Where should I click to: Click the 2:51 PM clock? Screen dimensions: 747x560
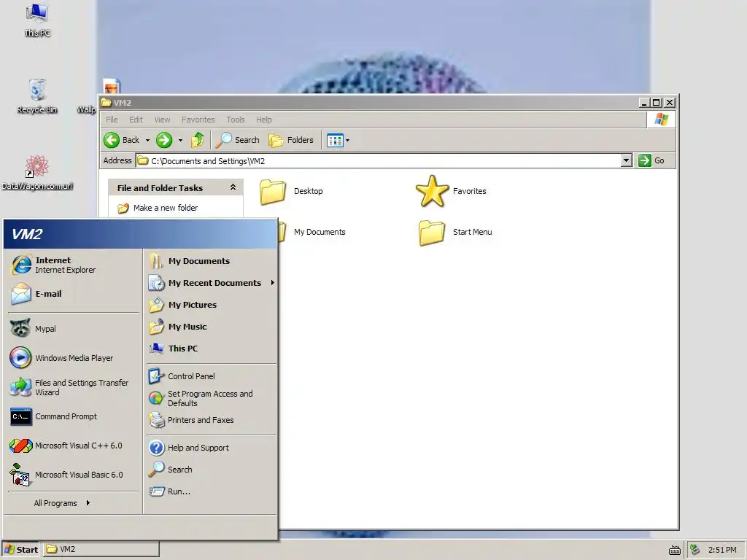(722, 550)
